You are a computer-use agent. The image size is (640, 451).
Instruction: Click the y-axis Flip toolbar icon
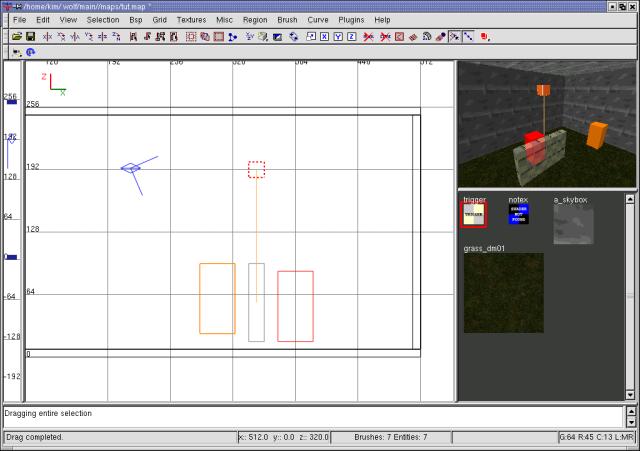point(75,37)
